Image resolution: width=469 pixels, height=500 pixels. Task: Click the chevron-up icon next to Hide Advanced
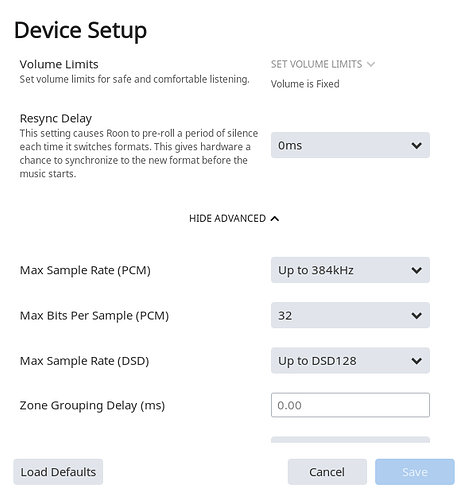[x=275, y=218]
